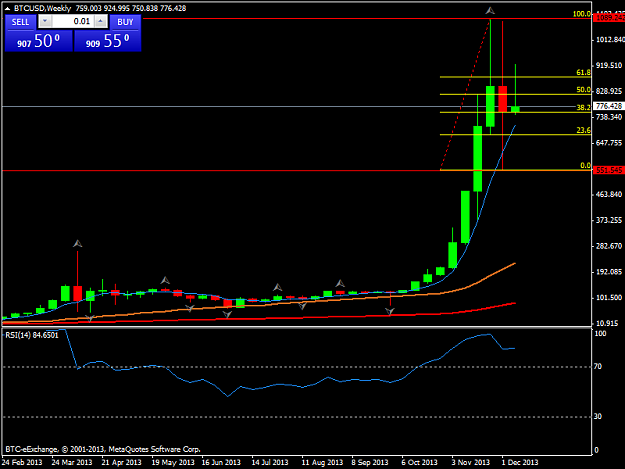Image resolution: width=625 pixels, height=469 pixels.
Task: Click down fractal arrow below the mid-June 2013 candle
Action: click(227, 314)
